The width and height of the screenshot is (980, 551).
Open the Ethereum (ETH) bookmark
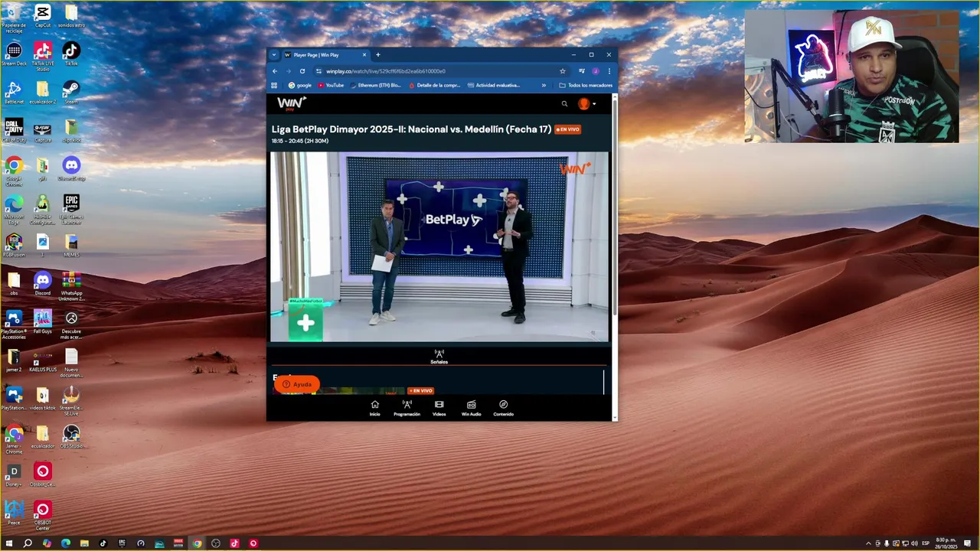(x=375, y=85)
